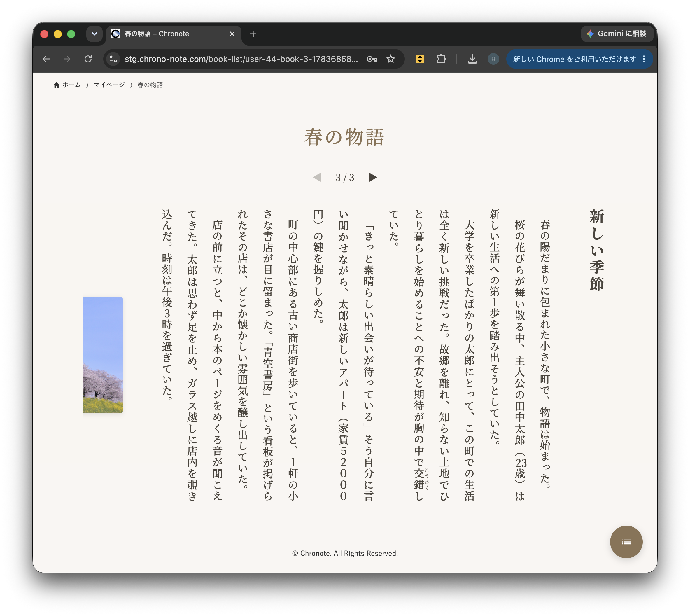
Task: Click the address bar URL field
Action: click(x=241, y=59)
